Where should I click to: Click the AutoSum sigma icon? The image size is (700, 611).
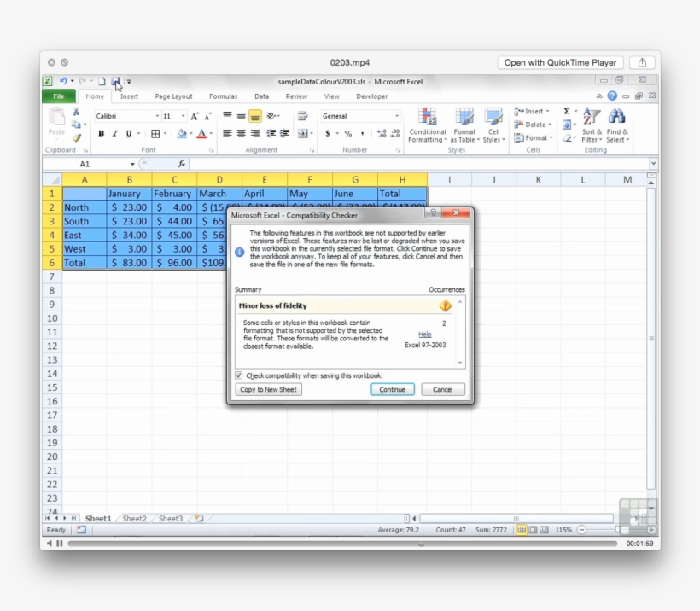[567, 111]
